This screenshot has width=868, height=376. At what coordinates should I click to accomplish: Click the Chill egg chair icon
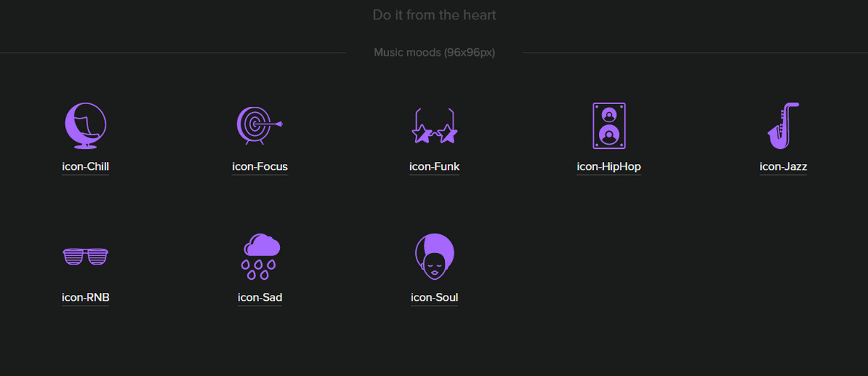85,125
